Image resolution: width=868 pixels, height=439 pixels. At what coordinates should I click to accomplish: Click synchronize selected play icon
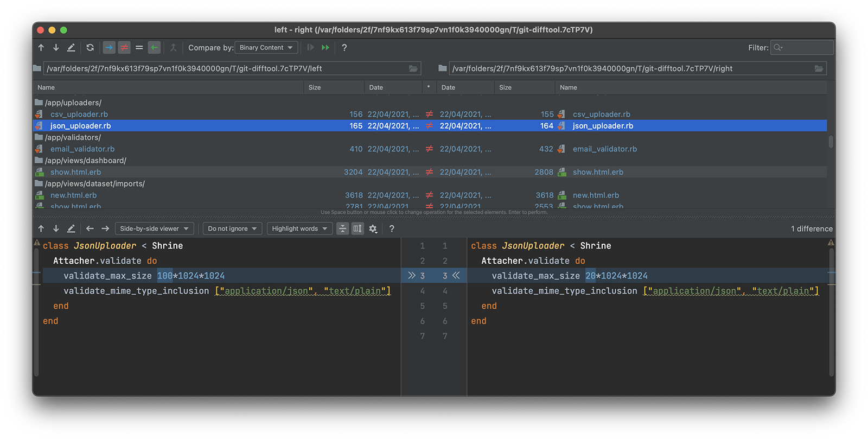[x=310, y=48]
